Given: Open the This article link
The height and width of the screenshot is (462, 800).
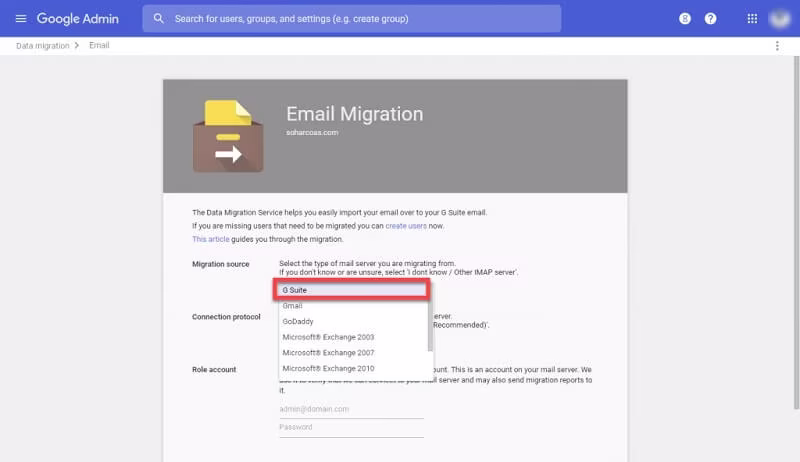Looking at the screenshot, I should click(211, 239).
